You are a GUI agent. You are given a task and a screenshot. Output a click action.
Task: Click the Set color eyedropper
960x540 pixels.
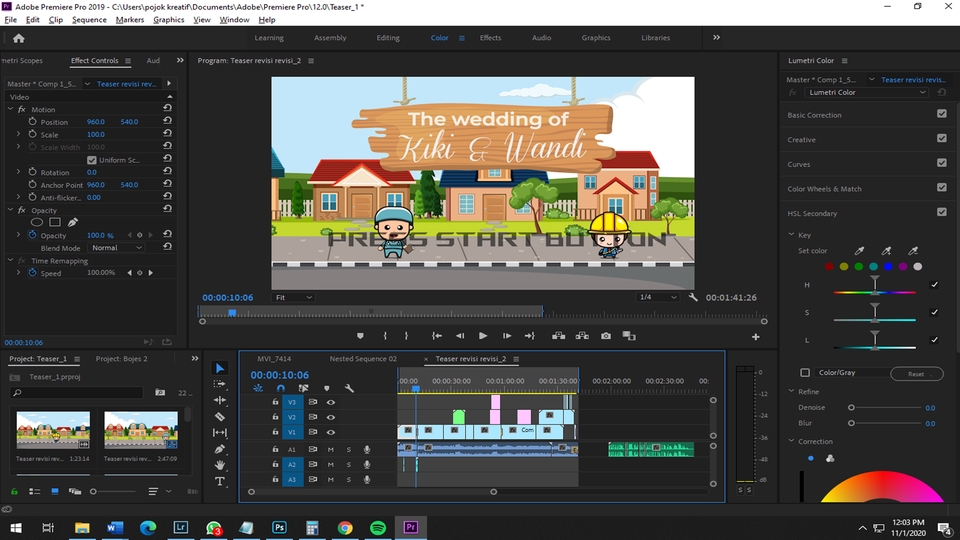pos(858,251)
